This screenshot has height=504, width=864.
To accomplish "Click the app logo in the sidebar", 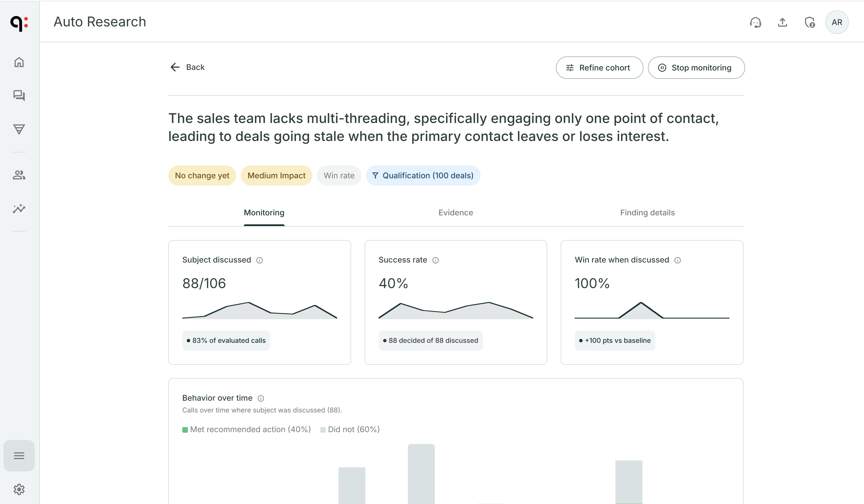I will click(19, 23).
